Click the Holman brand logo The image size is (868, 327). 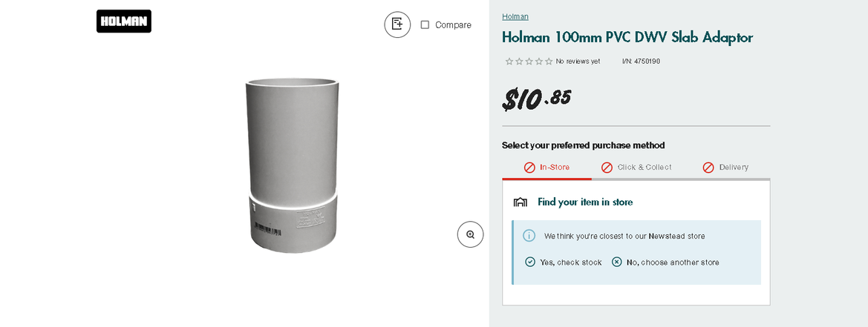coord(123,22)
